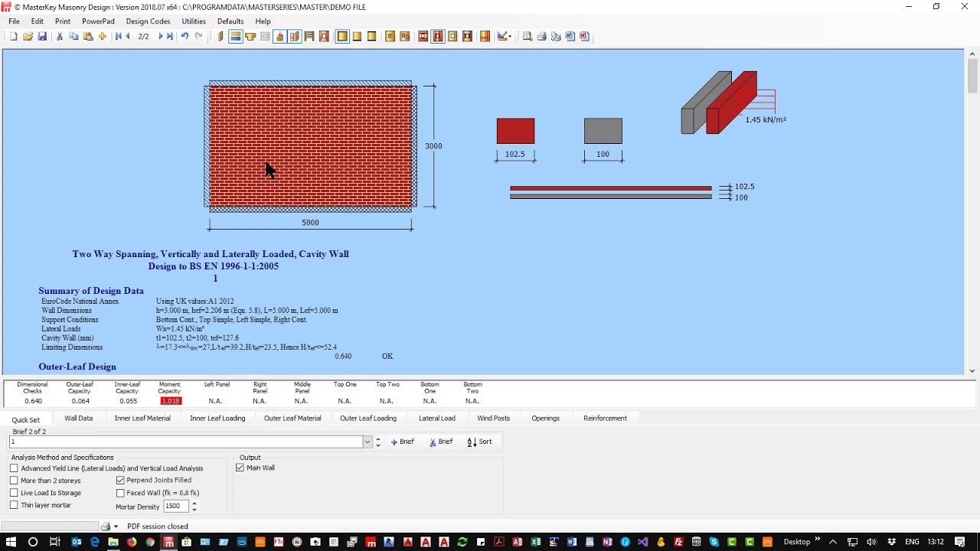
Task: Click the Cortana search circle on taskbar
Action: click(33, 542)
